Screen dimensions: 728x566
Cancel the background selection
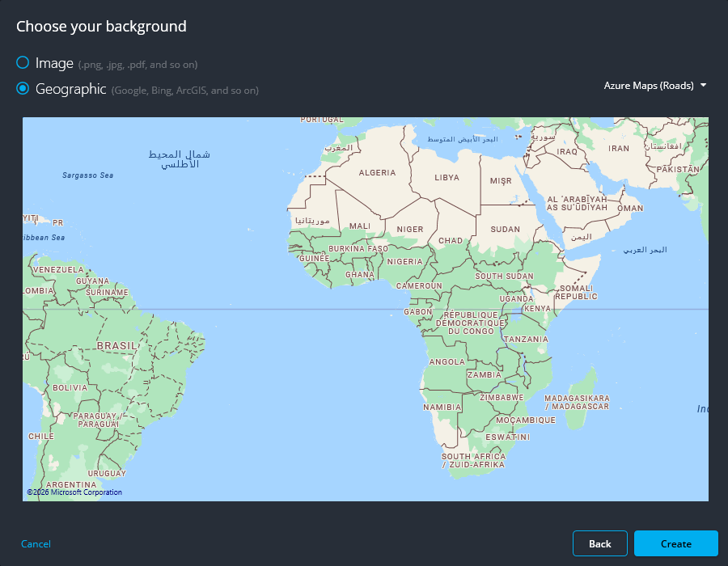tap(36, 544)
